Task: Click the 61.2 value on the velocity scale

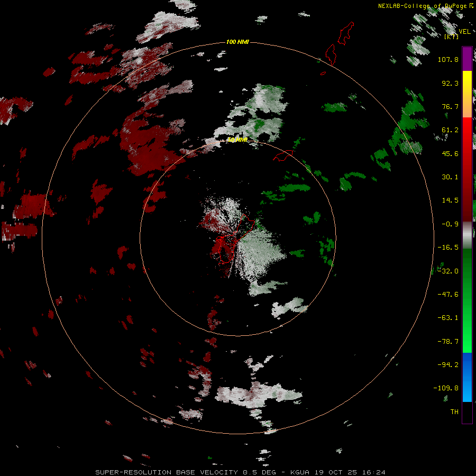Action: pos(450,130)
